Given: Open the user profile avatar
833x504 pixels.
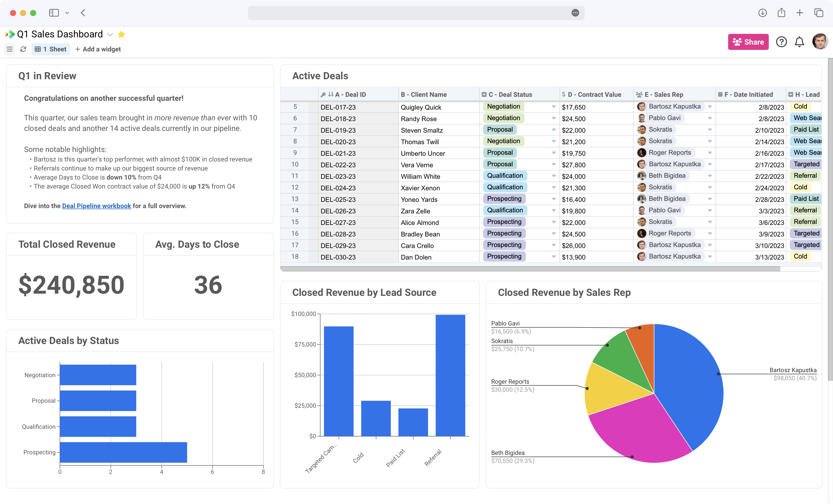Looking at the screenshot, I should (820, 42).
